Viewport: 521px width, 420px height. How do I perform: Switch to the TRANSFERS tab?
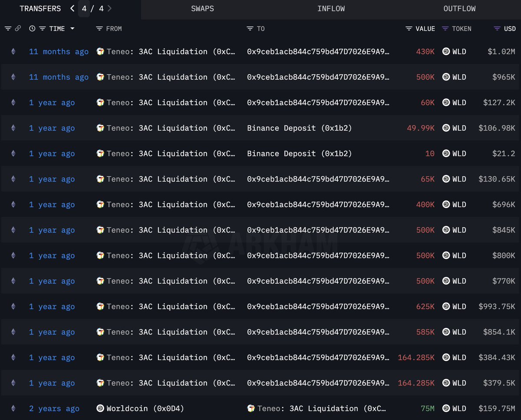(x=40, y=9)
